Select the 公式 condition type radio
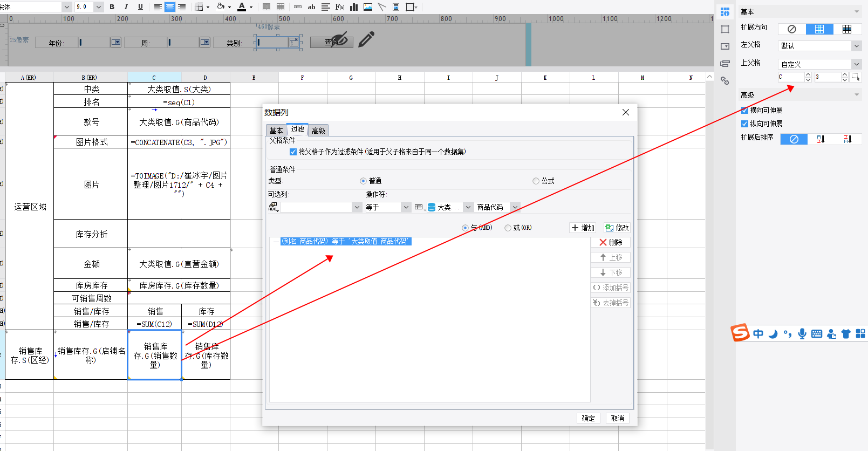 (536, 181)
